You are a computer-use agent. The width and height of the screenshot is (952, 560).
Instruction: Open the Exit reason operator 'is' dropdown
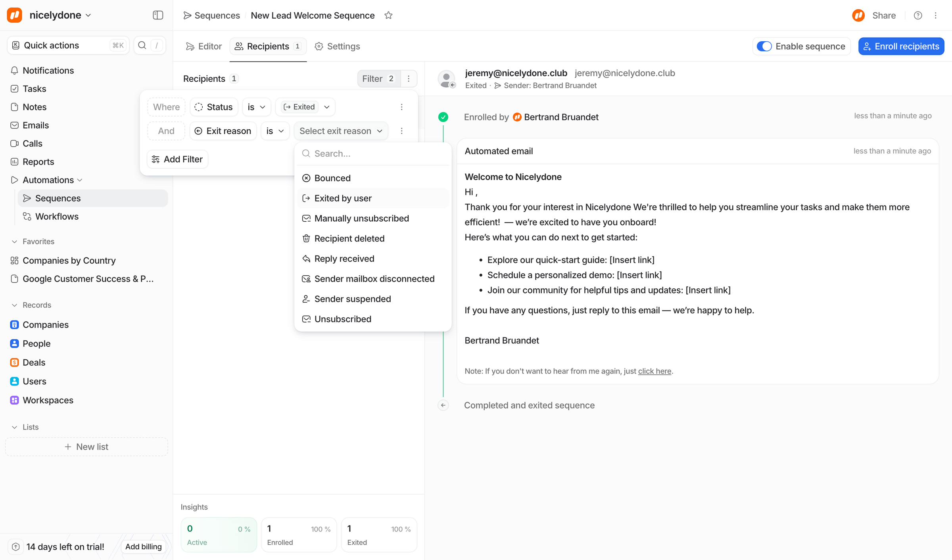coord(275,131)
